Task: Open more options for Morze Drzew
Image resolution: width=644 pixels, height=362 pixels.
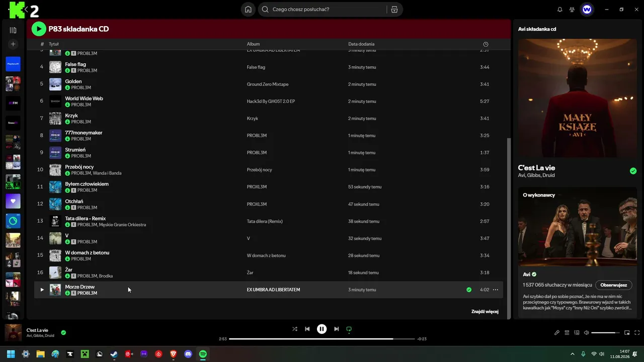Action: click(496, 290)
